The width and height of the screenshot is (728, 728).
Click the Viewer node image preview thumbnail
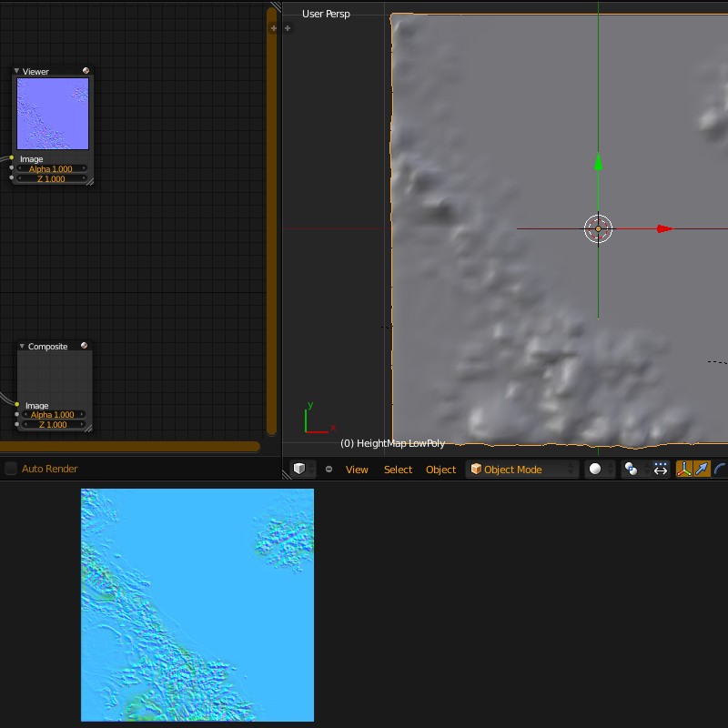[52, 113]
